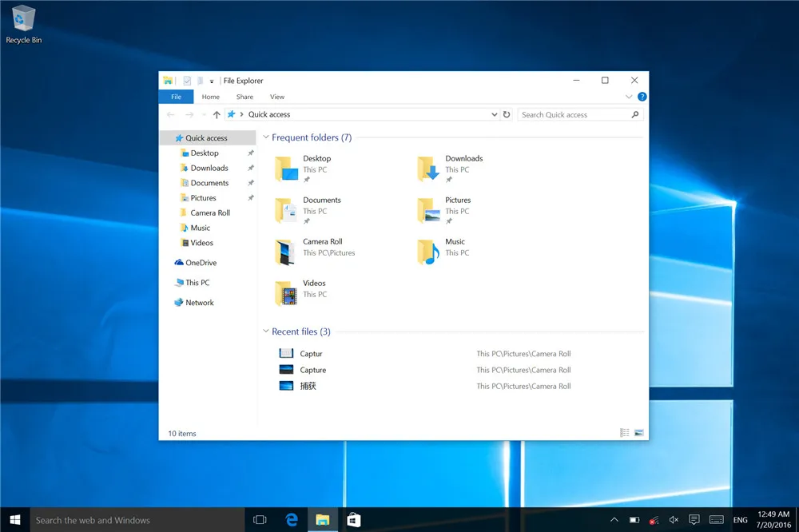
Task: Open Microsoft Edge from the taskbar
Action: [x=292, y=520]
